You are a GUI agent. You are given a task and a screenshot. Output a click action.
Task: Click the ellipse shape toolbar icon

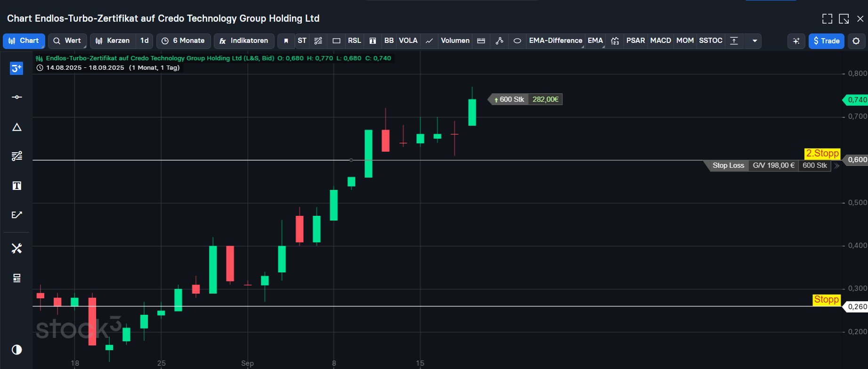tap(517, 41)
